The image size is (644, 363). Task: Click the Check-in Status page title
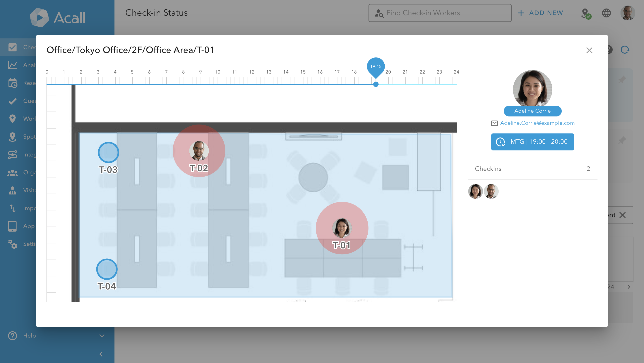tap(157, 13)
